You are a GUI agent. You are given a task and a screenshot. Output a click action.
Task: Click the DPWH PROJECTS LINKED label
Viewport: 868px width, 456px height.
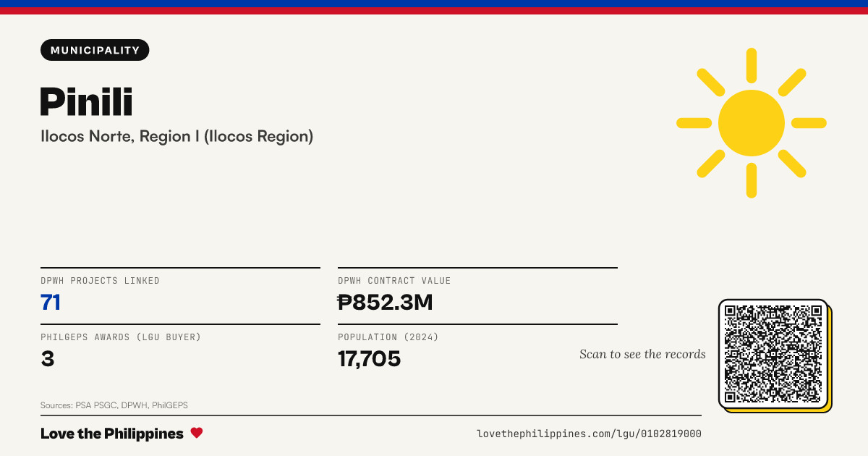pos(100,281)
